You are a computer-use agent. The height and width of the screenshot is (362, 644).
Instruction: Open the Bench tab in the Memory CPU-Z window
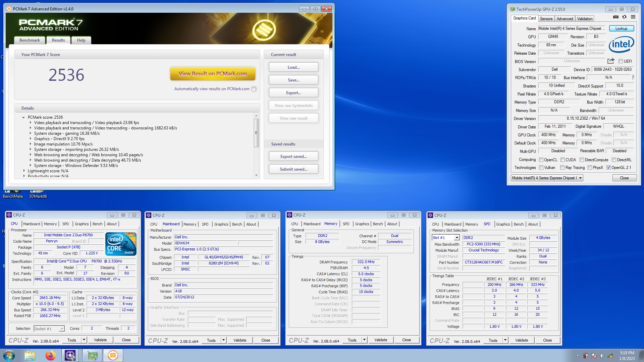[378, 224]
